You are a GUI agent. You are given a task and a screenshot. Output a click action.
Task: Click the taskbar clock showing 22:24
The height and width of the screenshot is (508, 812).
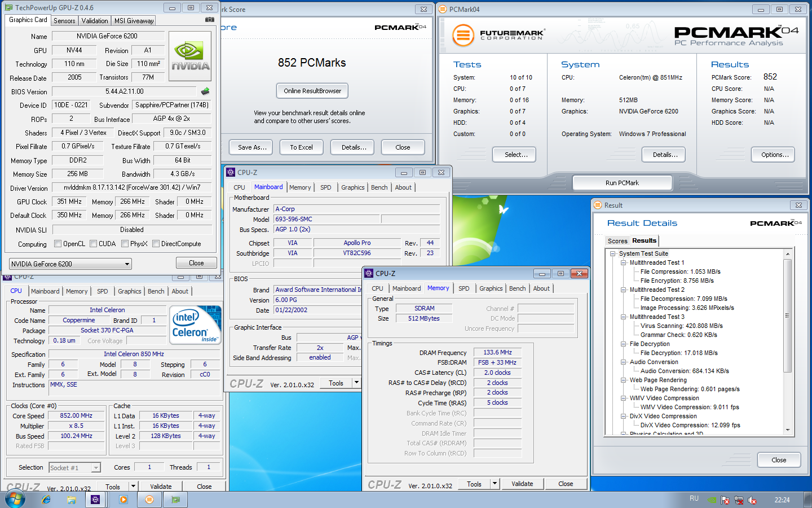[x=782, y=500]
